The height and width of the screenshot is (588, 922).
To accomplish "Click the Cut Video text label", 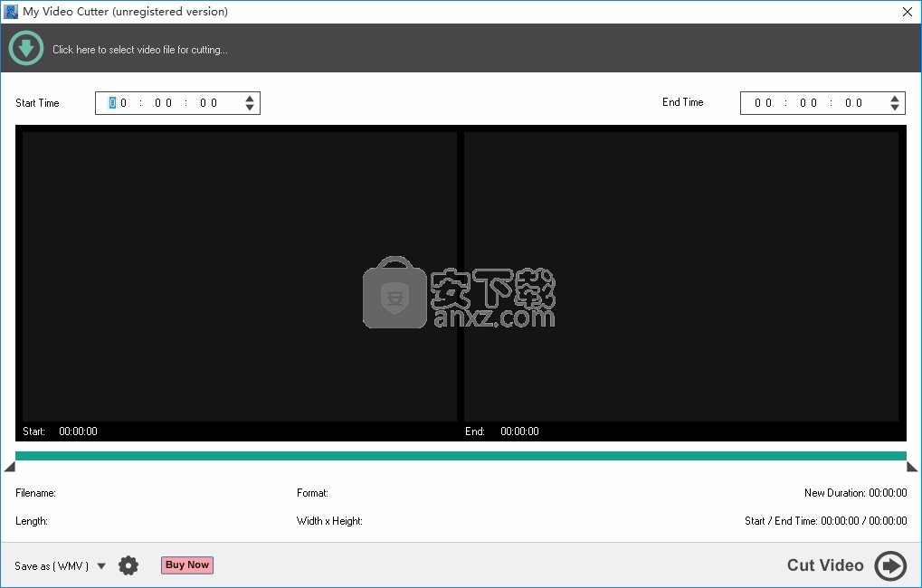I will coord(825,565).
